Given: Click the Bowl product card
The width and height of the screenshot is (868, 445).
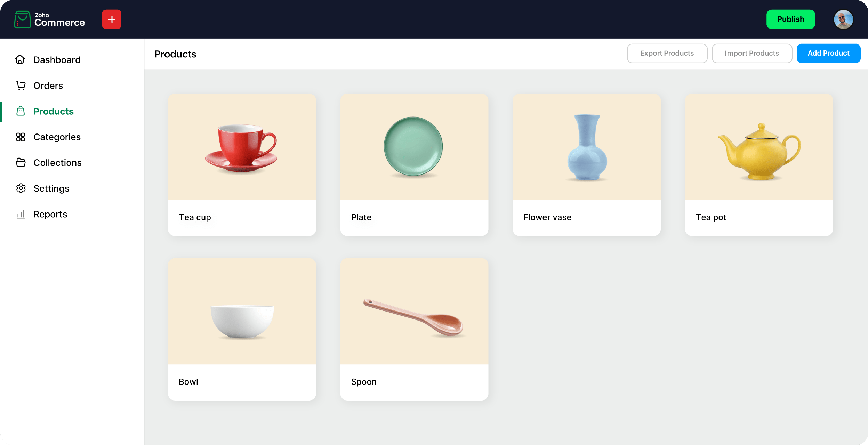Looking at the screenshot, I should tap(242, 330).
